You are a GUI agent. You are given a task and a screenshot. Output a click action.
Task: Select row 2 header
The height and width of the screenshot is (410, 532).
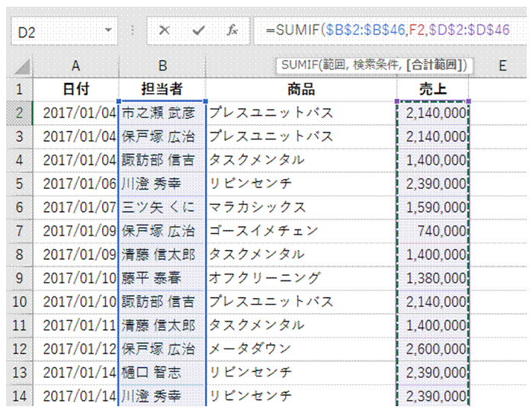click(x=19, y=113)
